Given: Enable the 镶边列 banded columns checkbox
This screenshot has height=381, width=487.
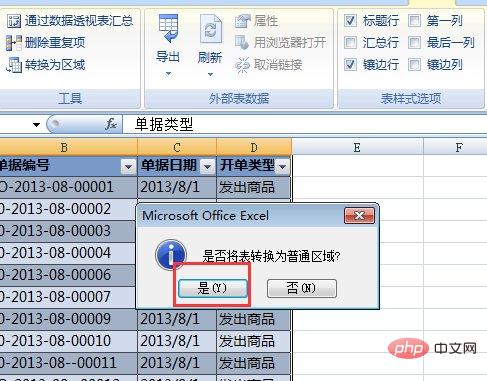Looking at the screenshot, I should 414,65.
